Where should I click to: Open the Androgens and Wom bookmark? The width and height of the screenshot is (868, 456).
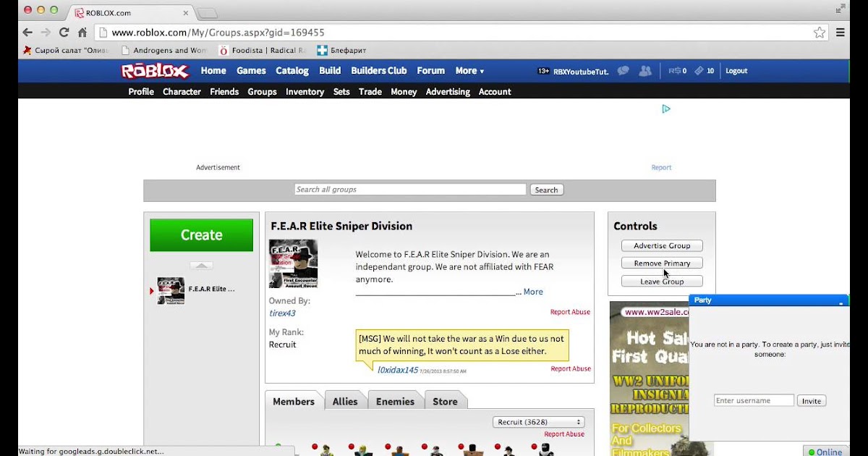(x=163, y=51)
